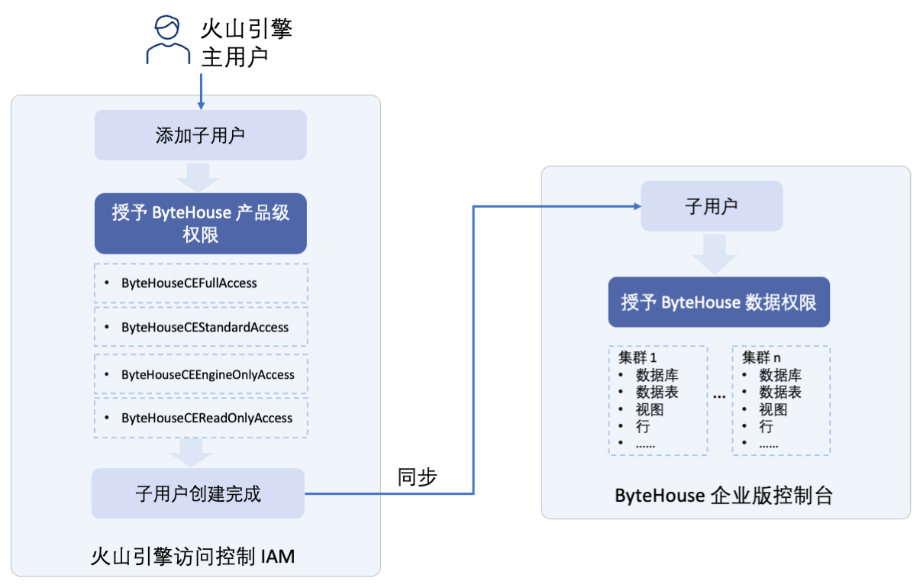Click the '火山引擎访问控制 IAM' caption

[x=192, y=556]
